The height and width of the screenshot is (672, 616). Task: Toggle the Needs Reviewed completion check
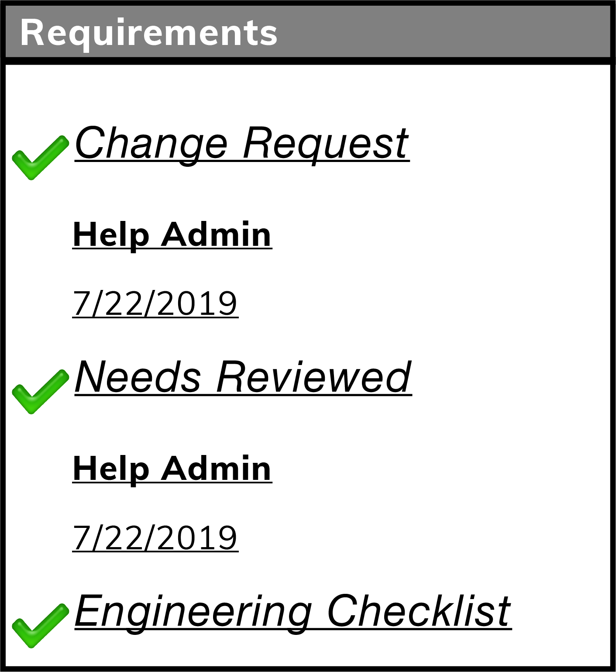[40, 392]
